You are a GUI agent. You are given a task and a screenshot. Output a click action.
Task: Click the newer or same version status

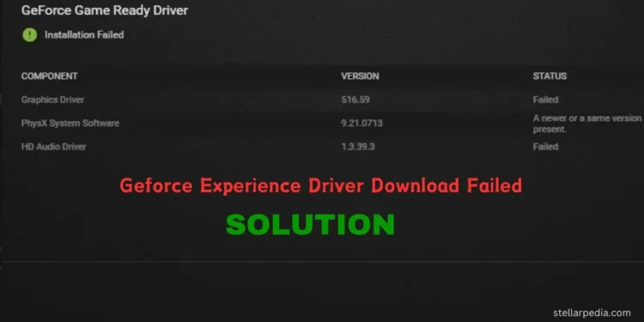pyautogui.click(x=587, y=124)
